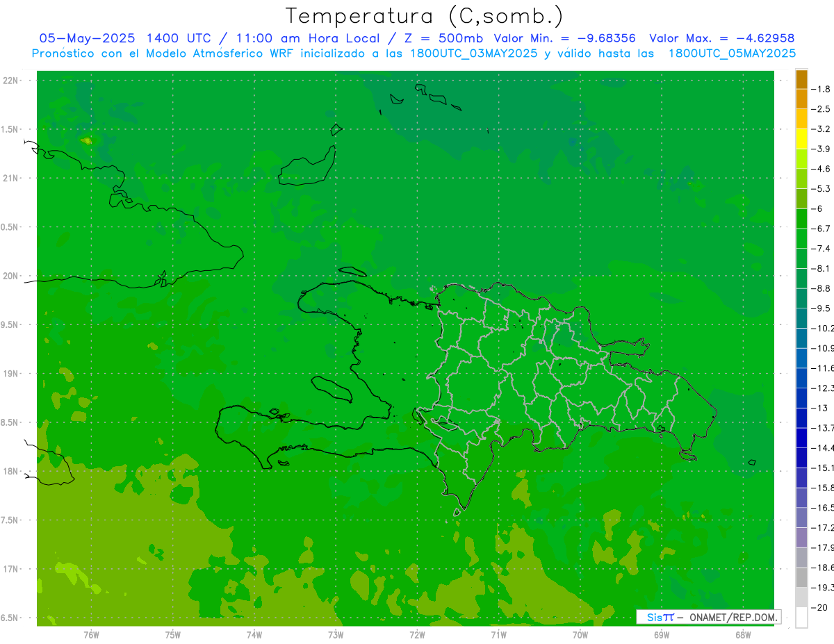The image size is (834, 644).
Task: Click the dark orange swatch atop the color bar
Action: 801,79
